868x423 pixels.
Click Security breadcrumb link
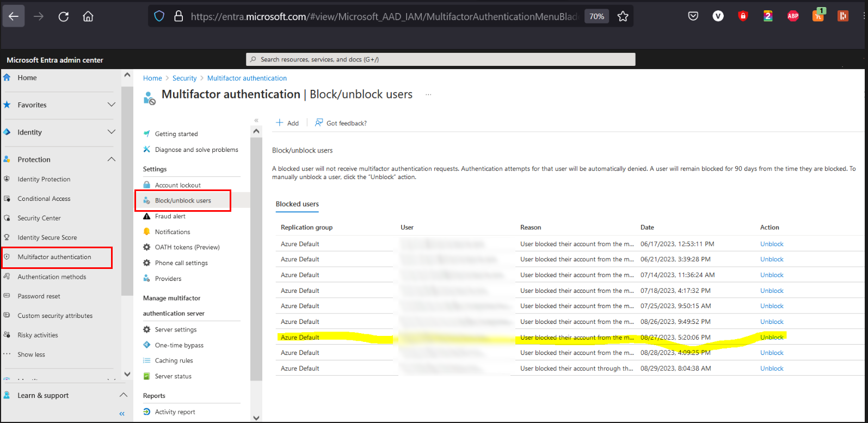(x=184, y=78)
